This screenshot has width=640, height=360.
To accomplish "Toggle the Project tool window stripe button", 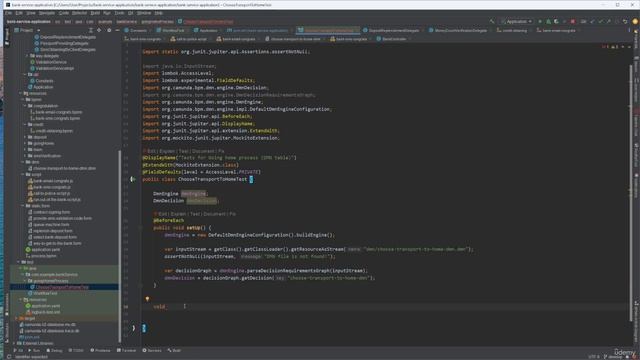I will [x=7, y=36].
